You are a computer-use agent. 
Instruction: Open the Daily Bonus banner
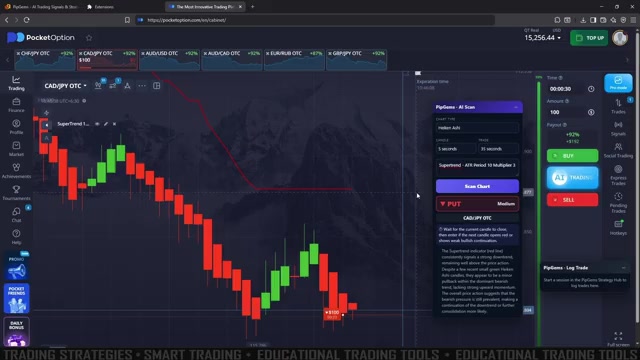(16, 331)
